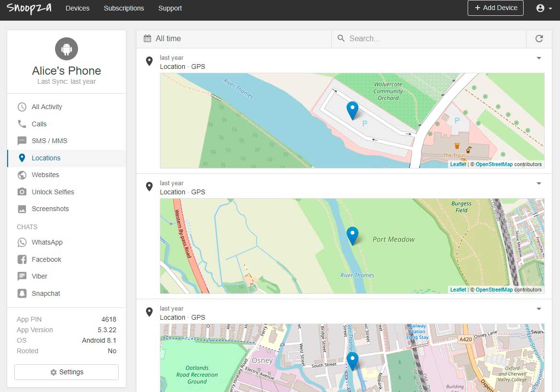Click the Snapchat ghost icon
The image size is (560, 392).
pyautogui.click(x=22, y=293)
